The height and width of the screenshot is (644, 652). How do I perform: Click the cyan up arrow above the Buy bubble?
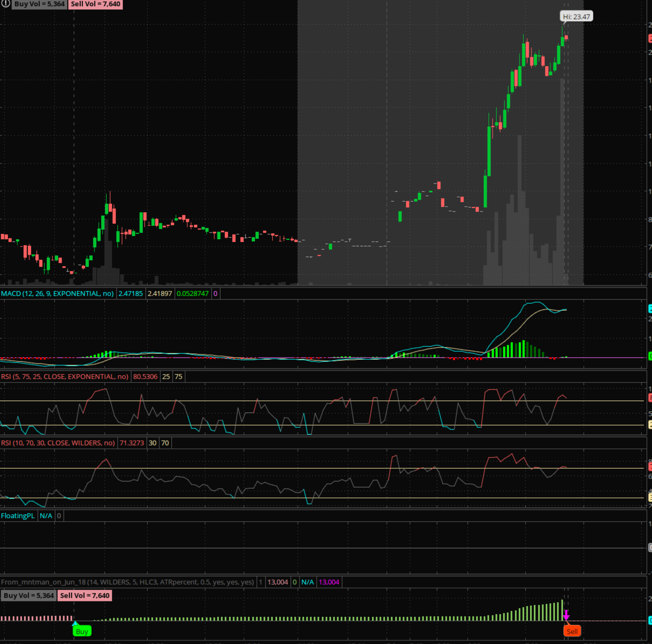pos(75,623)
